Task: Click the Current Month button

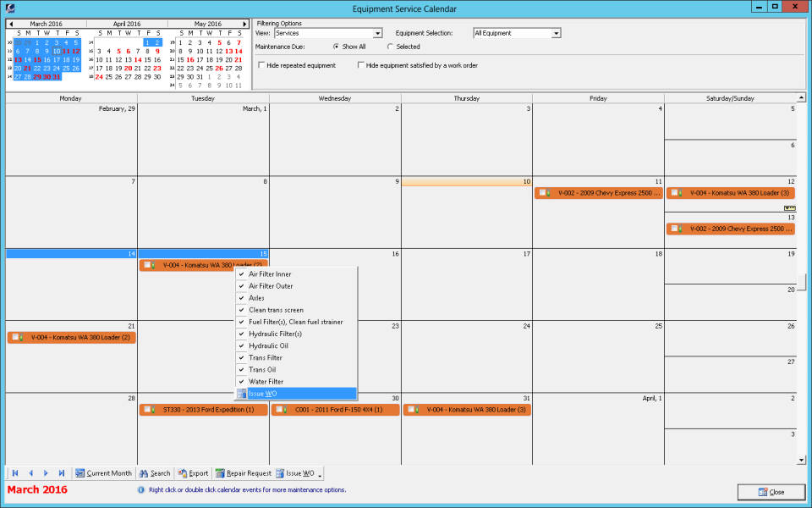Action: click(103, 473)
